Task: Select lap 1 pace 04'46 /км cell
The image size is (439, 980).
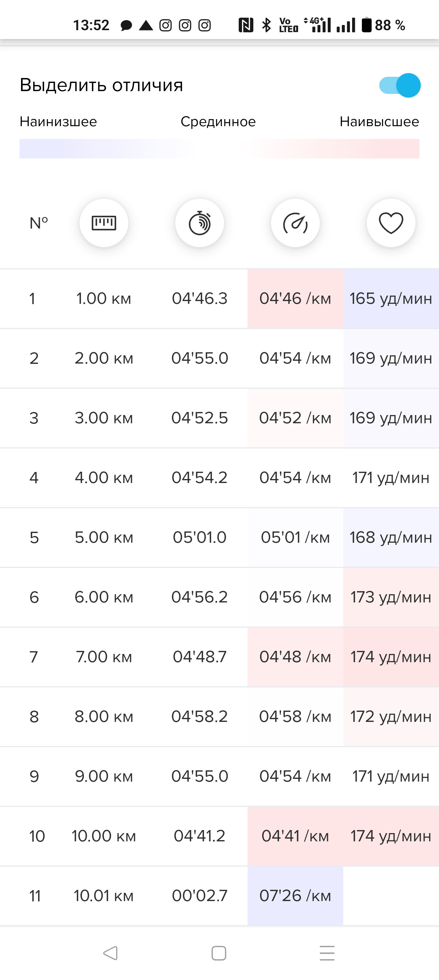Action: [295, 299]
